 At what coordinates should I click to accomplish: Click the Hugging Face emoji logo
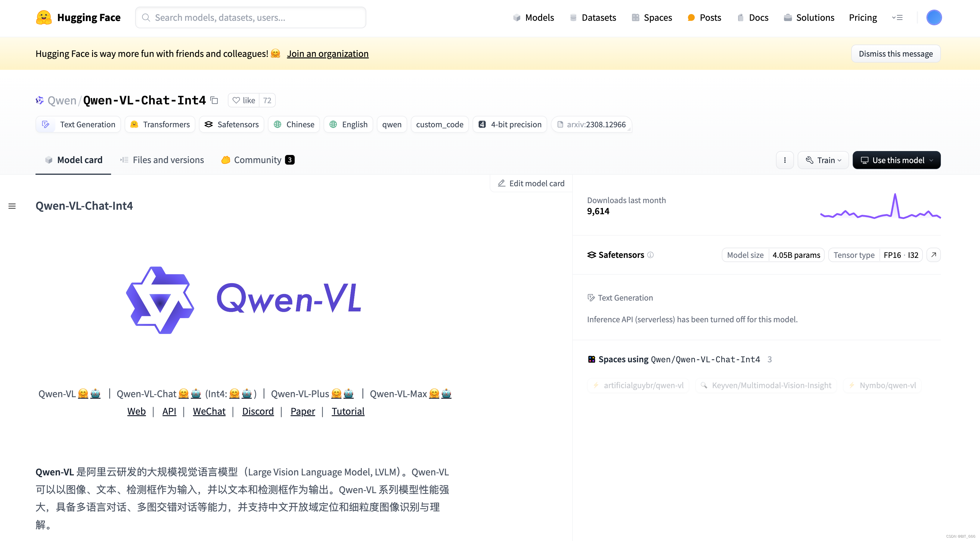coord(43,17)
